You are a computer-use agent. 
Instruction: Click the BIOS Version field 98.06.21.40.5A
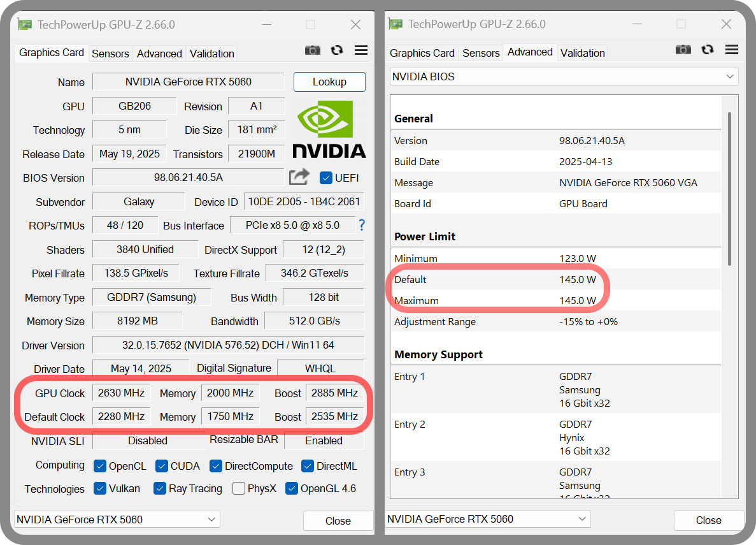[189, 178]
